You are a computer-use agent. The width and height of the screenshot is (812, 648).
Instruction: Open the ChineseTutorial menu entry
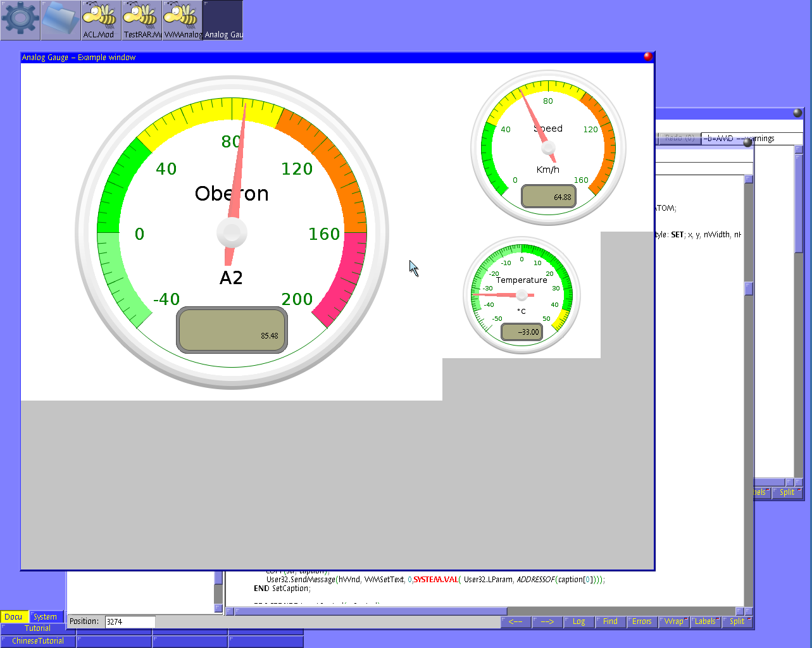click(38, 641)
